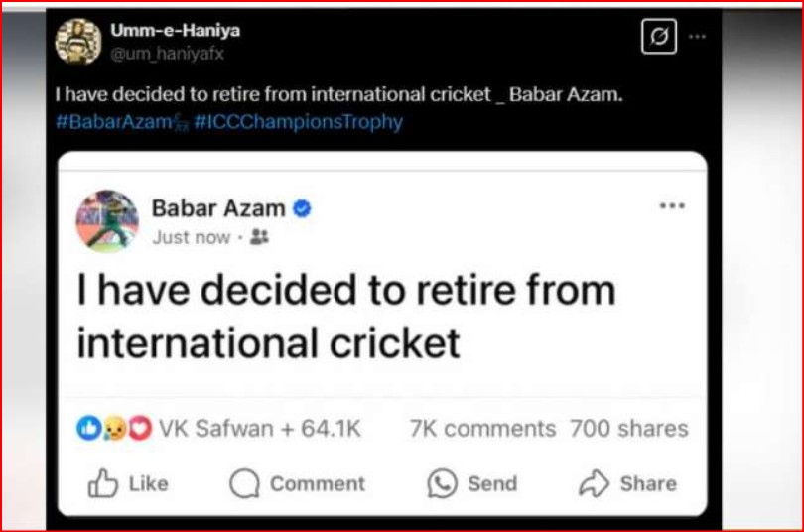Open the 7K comments link

482,429
